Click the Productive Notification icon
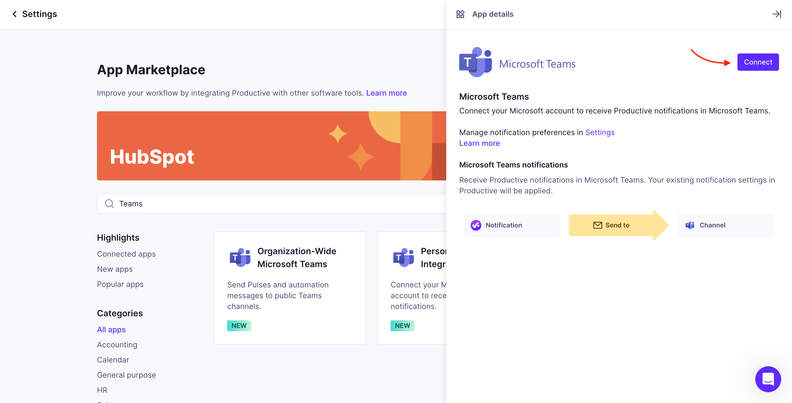 pos(476,225)
